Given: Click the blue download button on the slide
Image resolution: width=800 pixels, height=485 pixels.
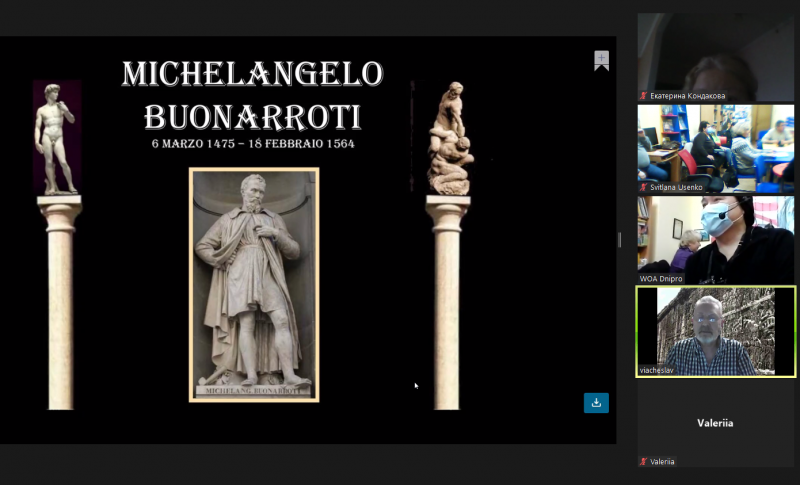Looking at the screenshot, I should [596, 403].
